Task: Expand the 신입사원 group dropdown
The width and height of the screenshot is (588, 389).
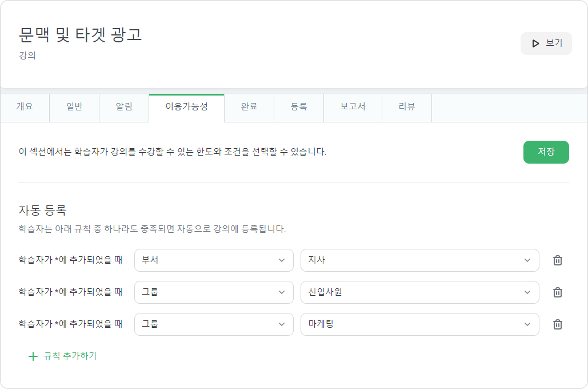Action: coord(419,292)
